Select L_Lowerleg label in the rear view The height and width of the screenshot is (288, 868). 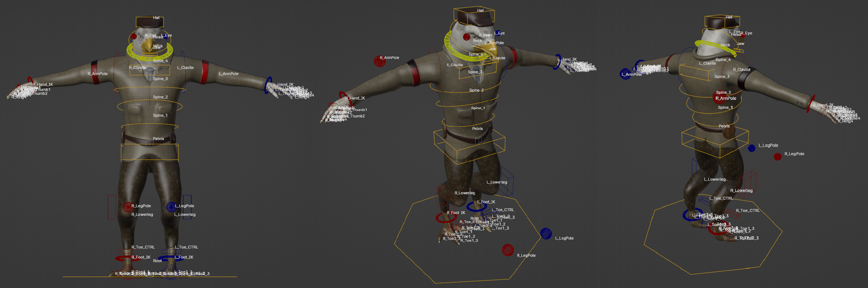[715, 179]
